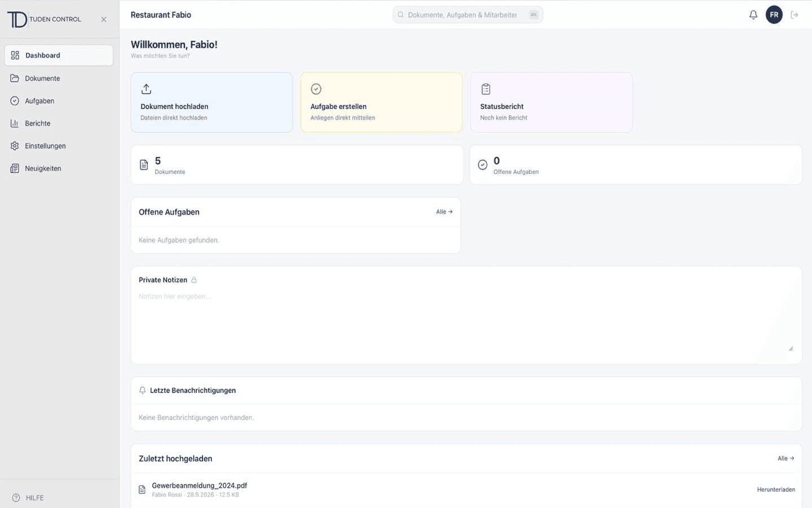The height and width of the screenshot is (508, 812).
Task: Click the check icon beside 0 Offene Aufgaben
Action: (483, 165)
